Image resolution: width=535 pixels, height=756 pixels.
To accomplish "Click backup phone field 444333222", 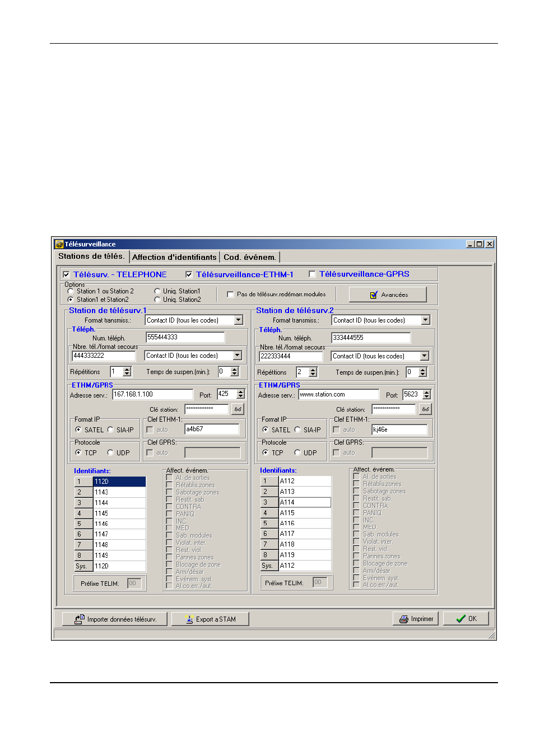I will (x=104, y=356).
